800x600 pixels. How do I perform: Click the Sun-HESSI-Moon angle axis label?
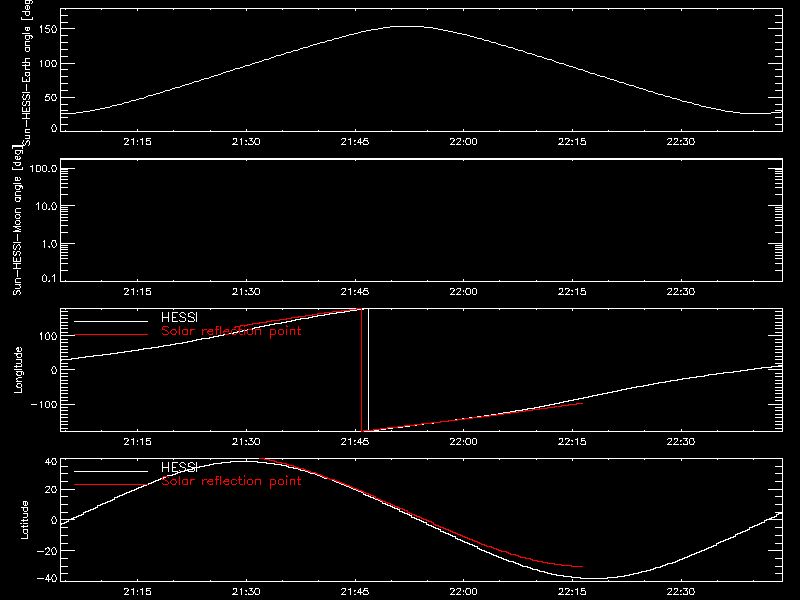(17, 220)
